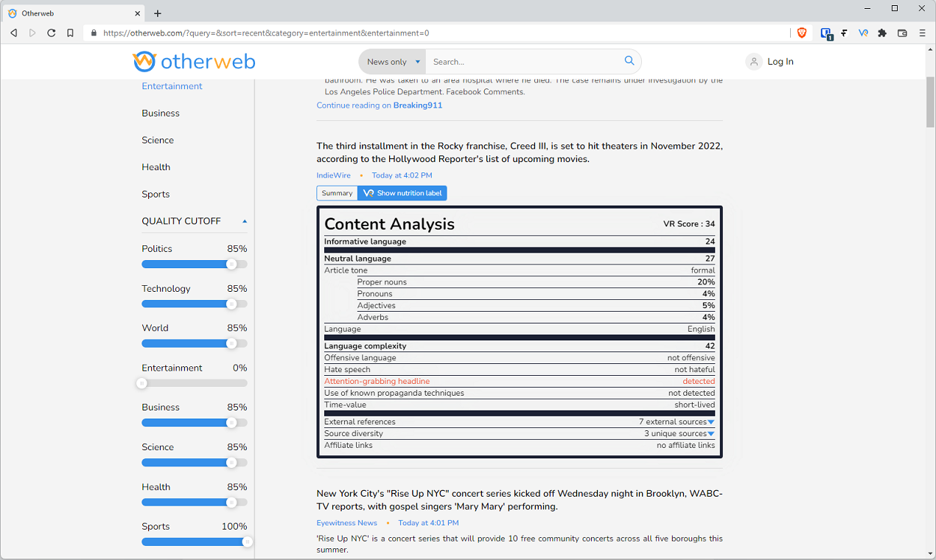Open the browser hamburger menu
Screen dimensions: 936x560
coord(922,33)
